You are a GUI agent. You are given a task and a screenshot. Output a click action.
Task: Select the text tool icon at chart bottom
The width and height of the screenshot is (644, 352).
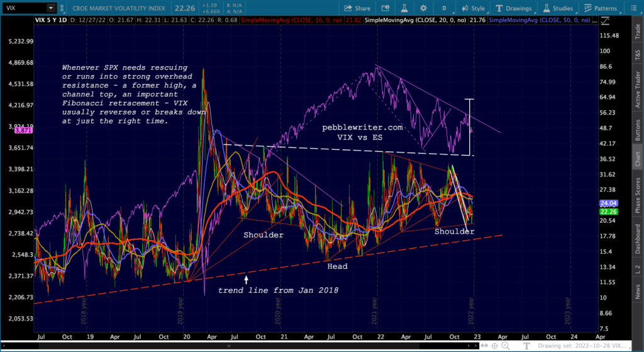tap(525, 345)
